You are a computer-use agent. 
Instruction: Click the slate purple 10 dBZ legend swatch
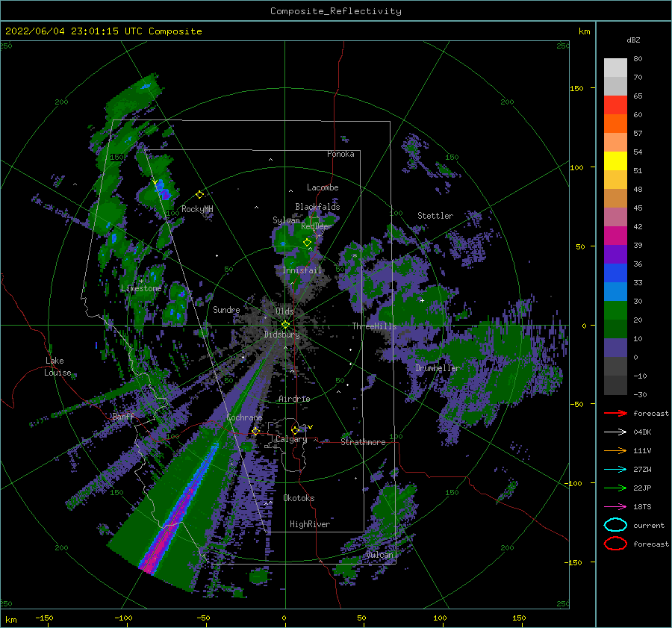click(x=615, y=347)
